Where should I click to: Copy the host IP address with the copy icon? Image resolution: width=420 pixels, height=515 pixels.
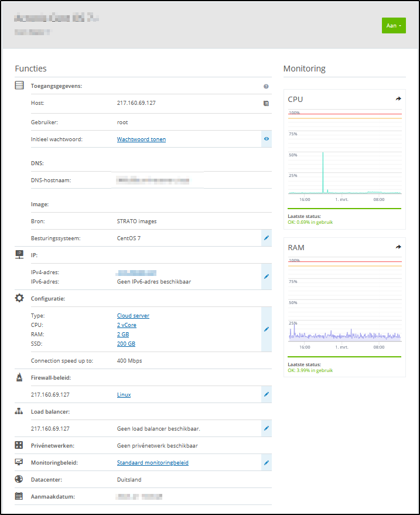[x=266, y=103]
